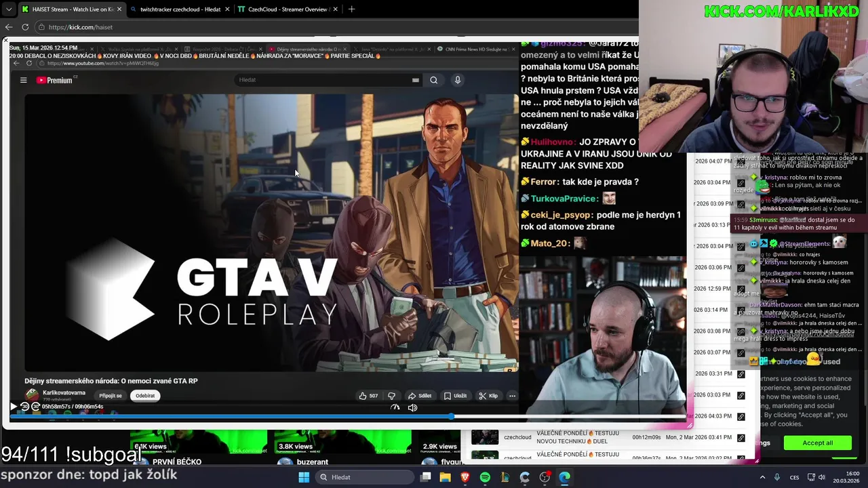Close the embedded player with the X
This screenshot has width=868, height=488.
coord(5,41)
